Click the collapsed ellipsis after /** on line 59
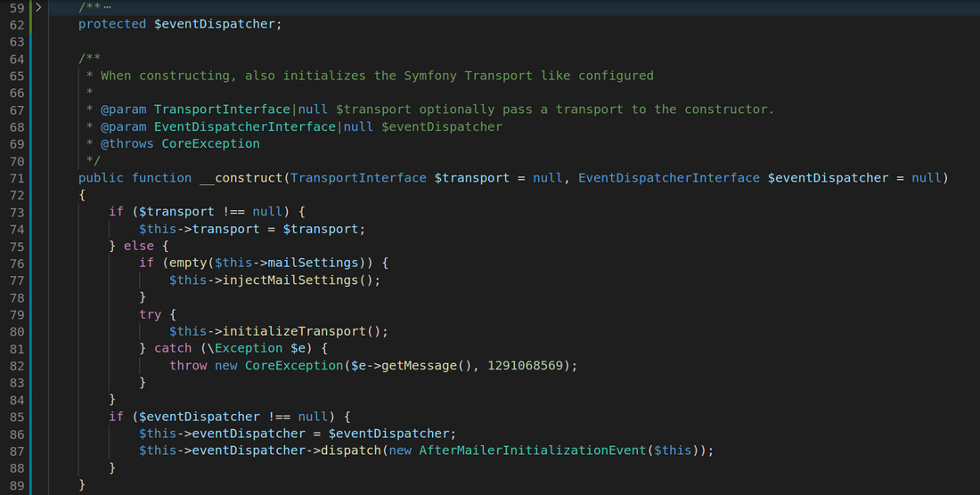This screenshot has width=980, height=495. (108, 7)
